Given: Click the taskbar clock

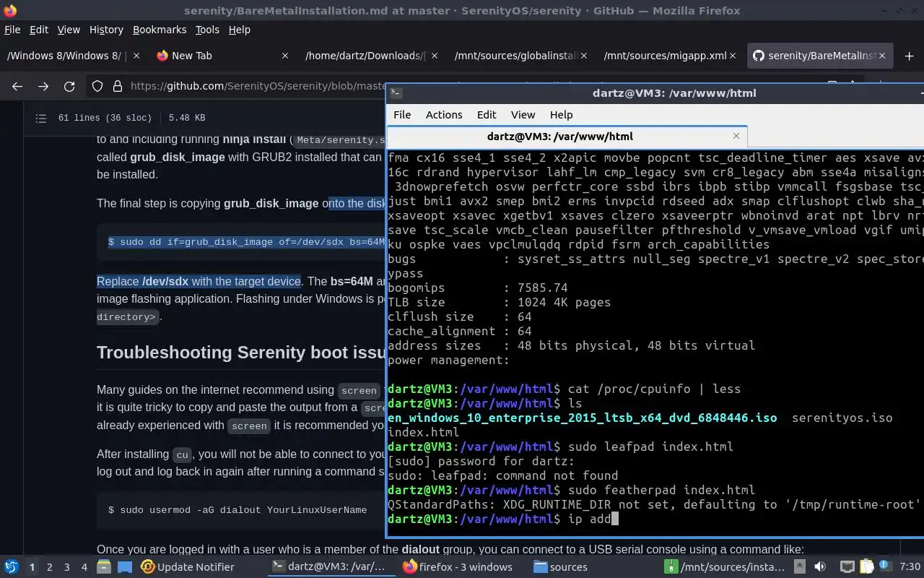Looking at the screenshot, I should 909,567.
